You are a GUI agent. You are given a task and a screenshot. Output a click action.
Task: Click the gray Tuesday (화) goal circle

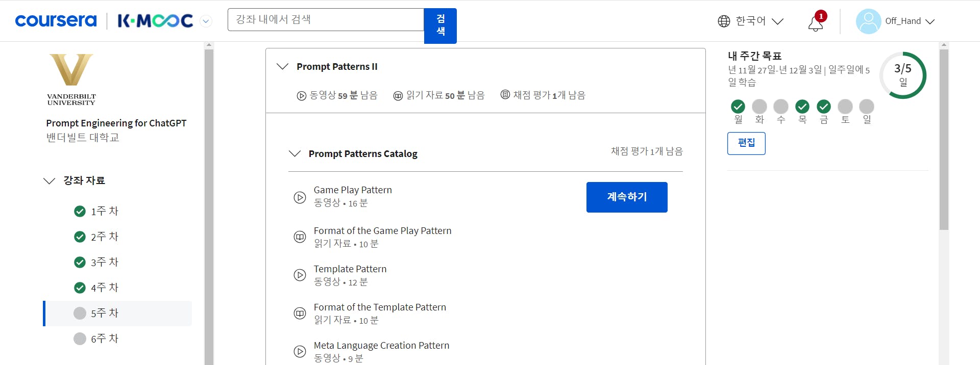click(759, 107)
